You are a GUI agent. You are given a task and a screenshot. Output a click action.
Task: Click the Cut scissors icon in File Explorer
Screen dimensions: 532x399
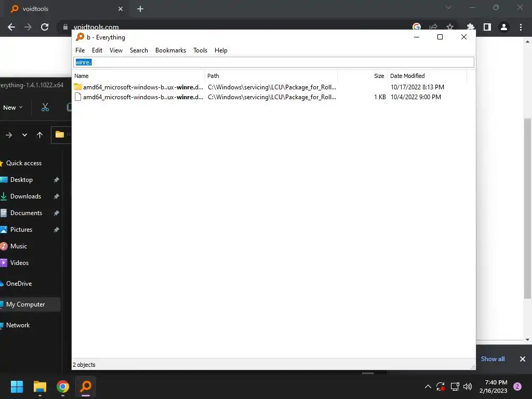pyautogui.click(x=45, y=108)
